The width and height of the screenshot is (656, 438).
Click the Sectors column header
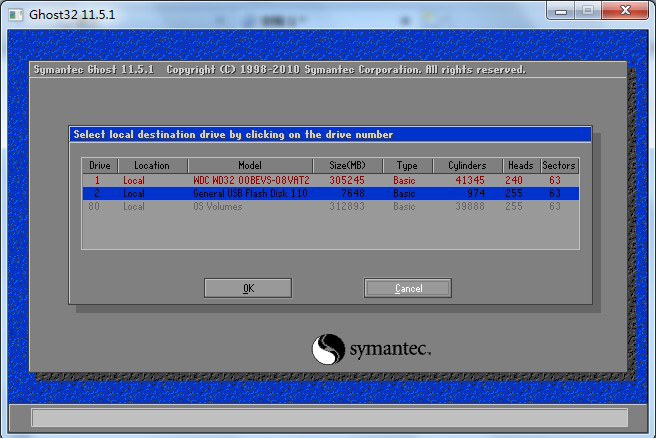click(559, 166)
